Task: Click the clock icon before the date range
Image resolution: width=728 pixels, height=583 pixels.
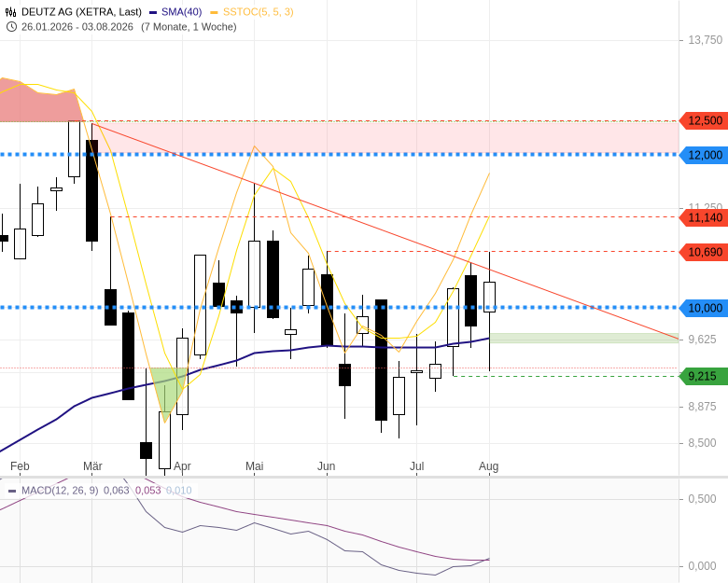Action: [11, 27]
